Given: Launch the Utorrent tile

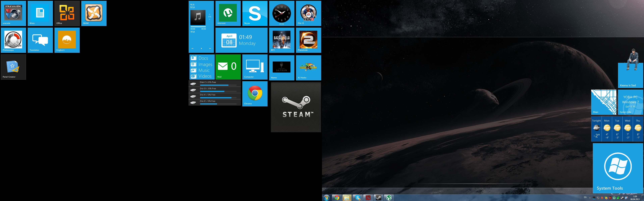Looking at the screenshot, I should pos(228,13).
